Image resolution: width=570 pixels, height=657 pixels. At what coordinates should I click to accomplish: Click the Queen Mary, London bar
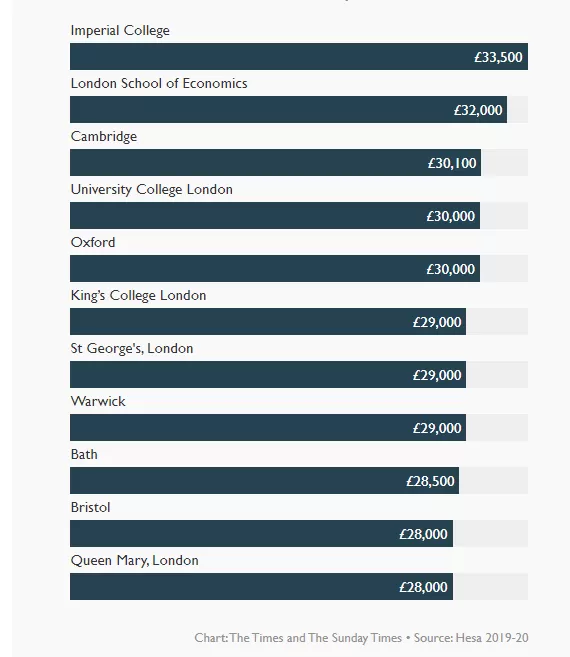click(262, 587)
